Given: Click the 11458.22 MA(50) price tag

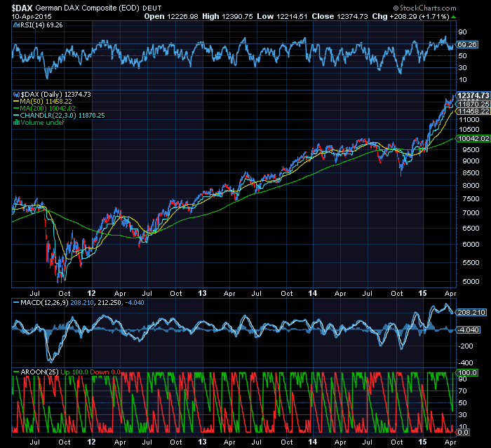Looking at the screenshot, I should (x=473, y=111).
